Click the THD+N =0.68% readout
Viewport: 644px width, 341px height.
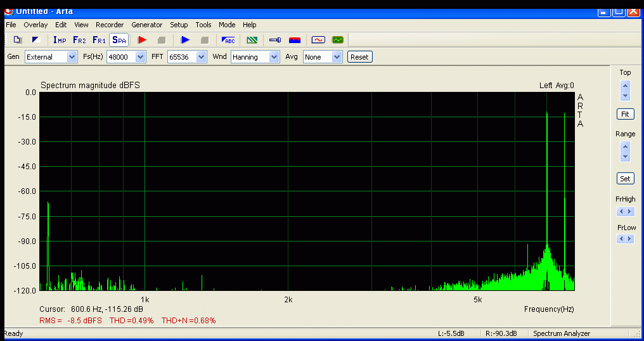click(188, 321)
